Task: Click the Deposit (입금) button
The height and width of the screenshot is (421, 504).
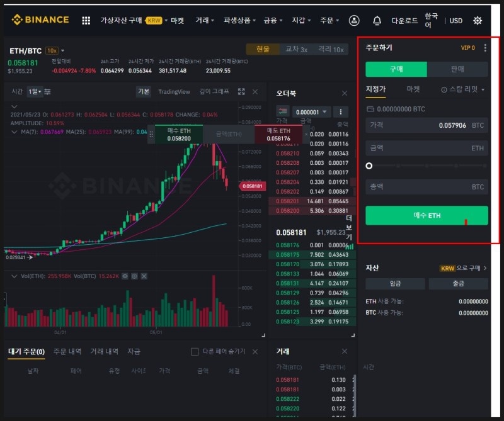Action: 395,284
